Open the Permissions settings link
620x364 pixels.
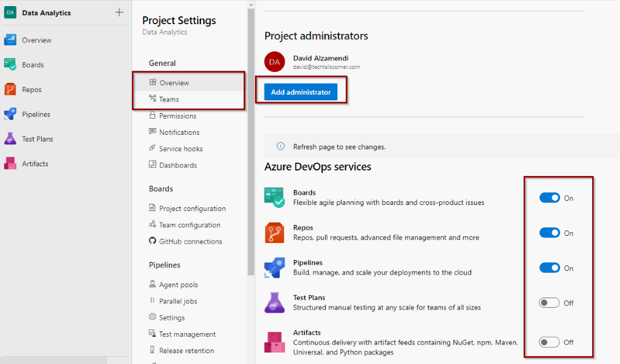177,115
